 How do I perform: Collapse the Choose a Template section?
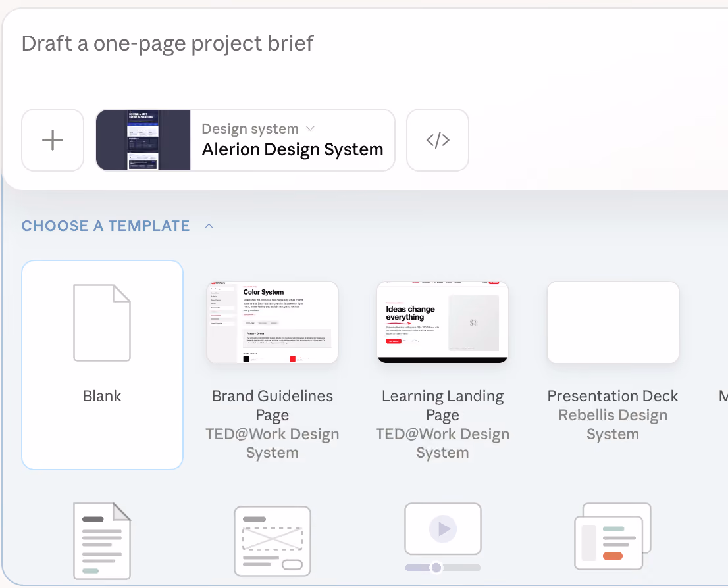[x=209, y=226]
